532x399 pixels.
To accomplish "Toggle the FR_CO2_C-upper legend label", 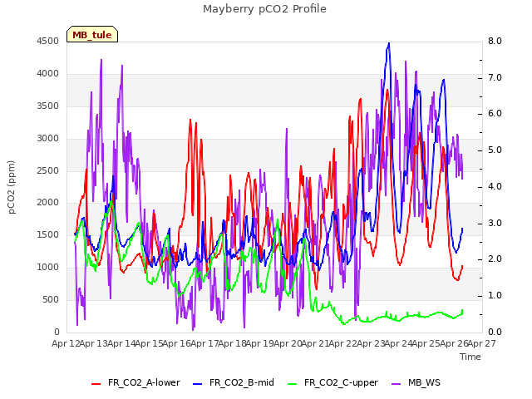I will click(341, 382).
